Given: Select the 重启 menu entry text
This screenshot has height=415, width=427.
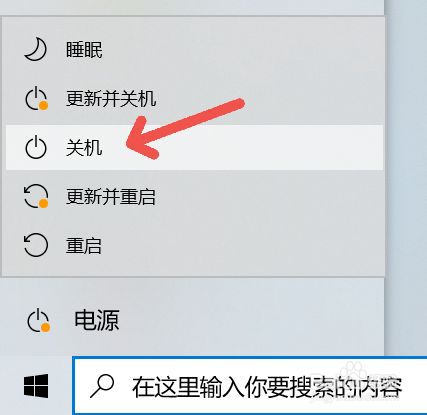Looking at the screenshot, I should [84, 246].
